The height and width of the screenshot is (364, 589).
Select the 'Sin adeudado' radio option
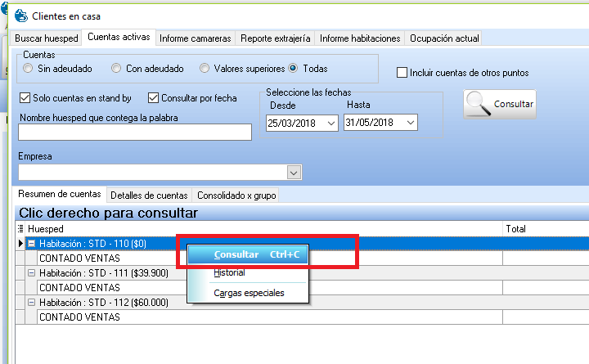pyautogui.click(x=29, y=69)
